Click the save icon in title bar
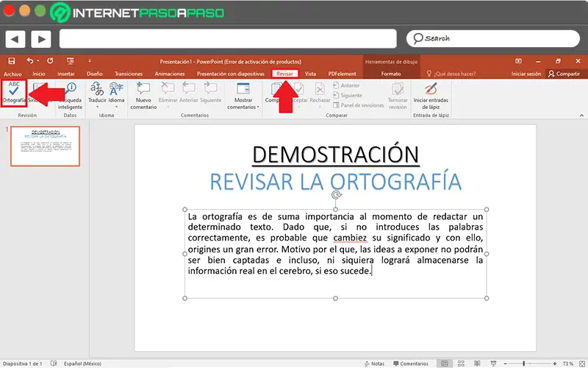588x368 pixels. coord(13,61)
